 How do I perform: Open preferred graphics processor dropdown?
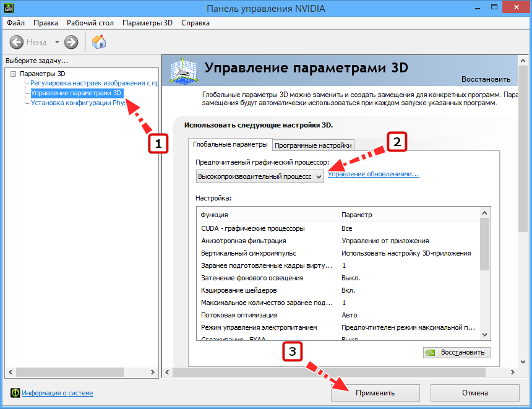pyautogui.click(x=260, y=176)
